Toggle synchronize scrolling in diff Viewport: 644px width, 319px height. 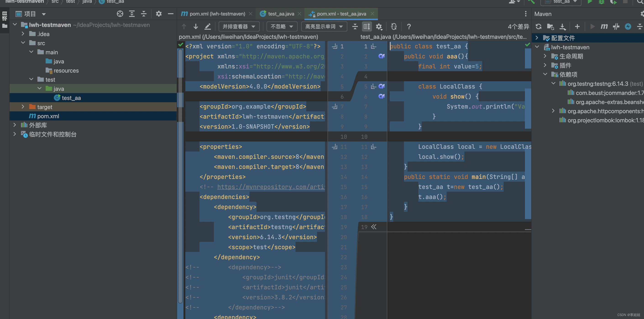pyautogui.click(x=367, y=26)
